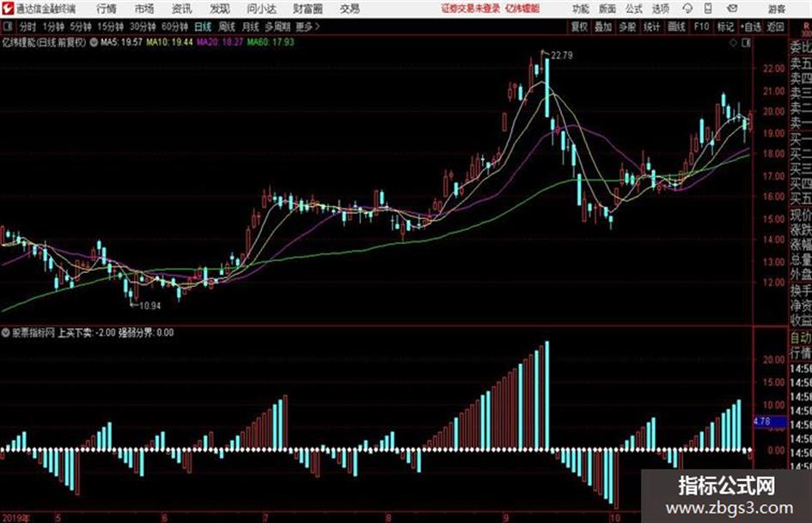Viewport: 812px width, 523px height.
Task: Switch to 5分钟 chart period
Action: point(80,27)
